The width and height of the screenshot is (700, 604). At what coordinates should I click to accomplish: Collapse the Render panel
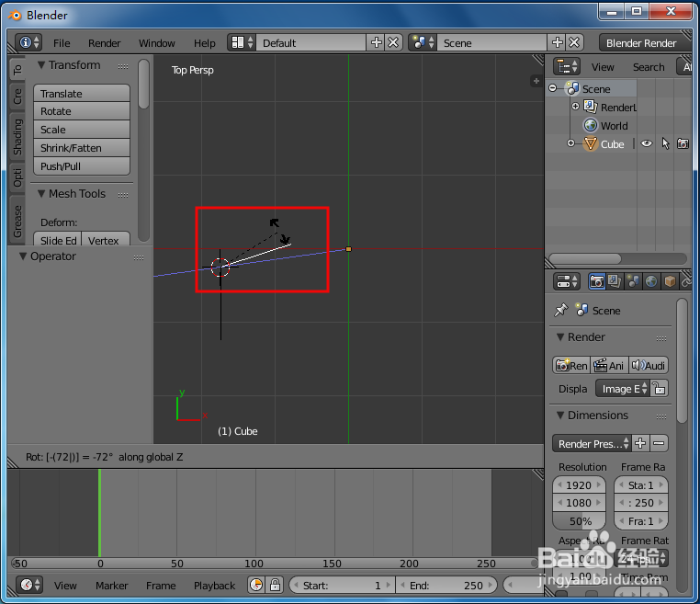coord(560,336)
